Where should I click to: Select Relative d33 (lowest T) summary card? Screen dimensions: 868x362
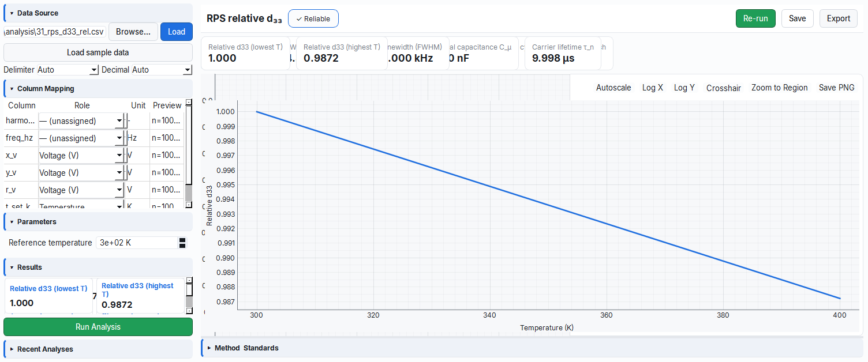pyautogui.click(x=246, y=53)
